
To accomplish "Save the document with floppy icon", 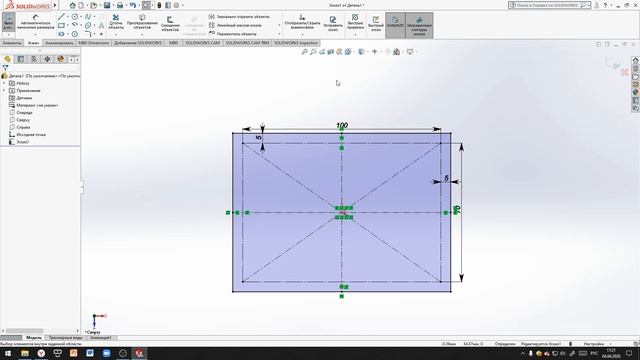I will pyautogui.click(x=107, y=5).
